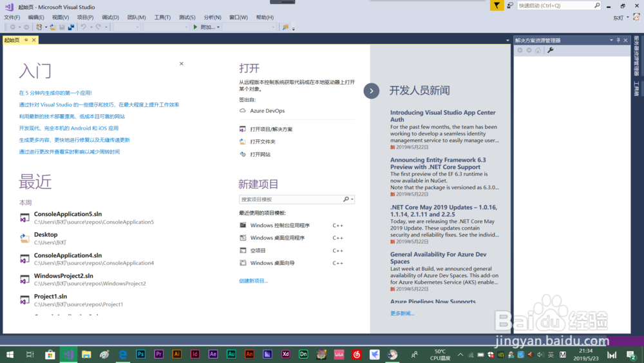Open Microsoft Edge from the taskbar
The height and width of the screenshot is (363, 644).
(x=123, y=355)
